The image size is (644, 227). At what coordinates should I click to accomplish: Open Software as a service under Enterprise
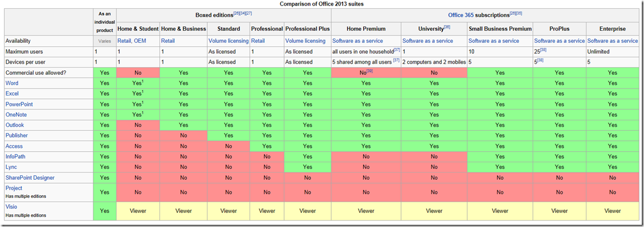coord(613,41)
